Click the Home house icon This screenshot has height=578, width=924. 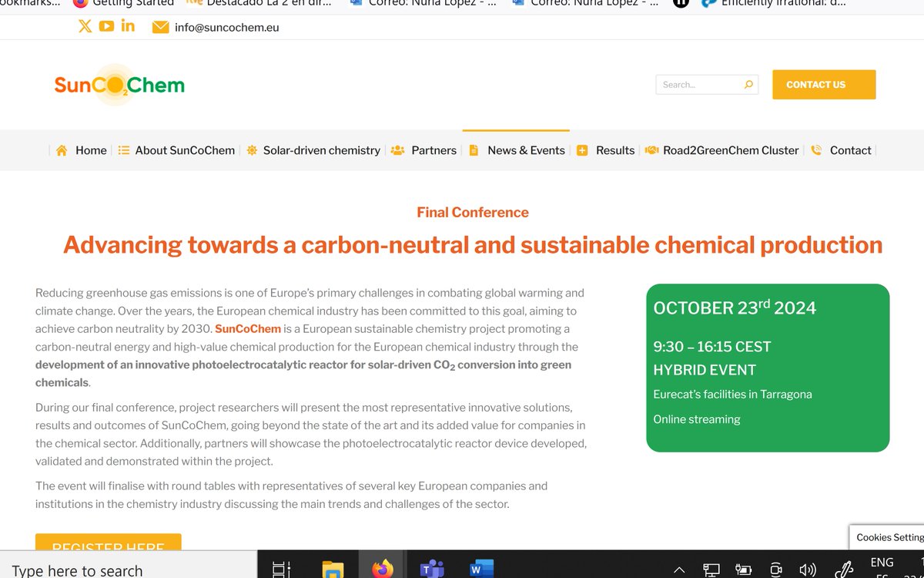[x=62, y=150]
